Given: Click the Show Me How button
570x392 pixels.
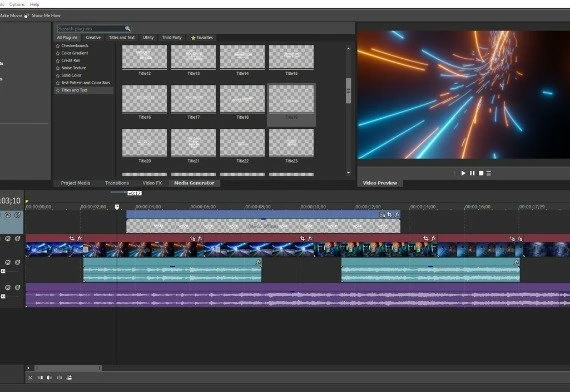Looking at the screenshot, I should tap(44, 16).
